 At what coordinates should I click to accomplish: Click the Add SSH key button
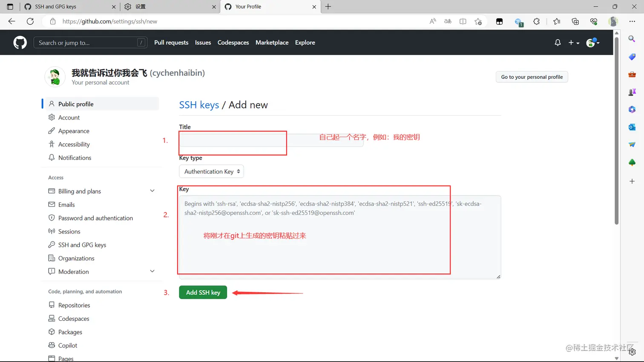coord(203,292)
